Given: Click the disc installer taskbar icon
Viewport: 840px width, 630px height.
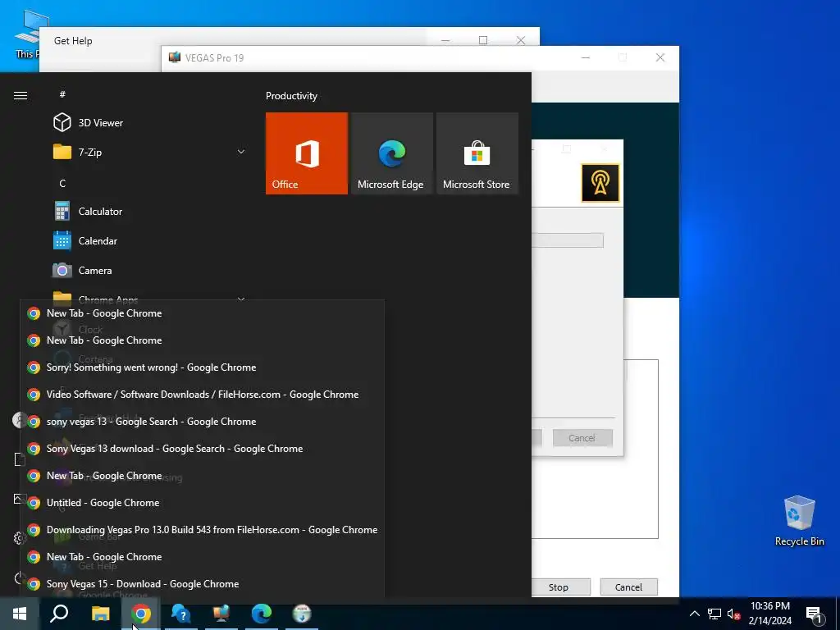Looking at the screenshot, I should [x=302, y=614].
